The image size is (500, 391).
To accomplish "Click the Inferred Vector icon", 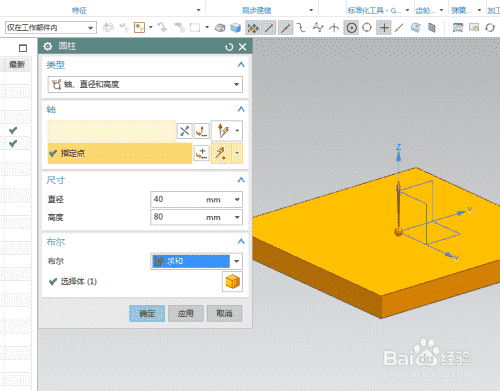I will 222,131.
